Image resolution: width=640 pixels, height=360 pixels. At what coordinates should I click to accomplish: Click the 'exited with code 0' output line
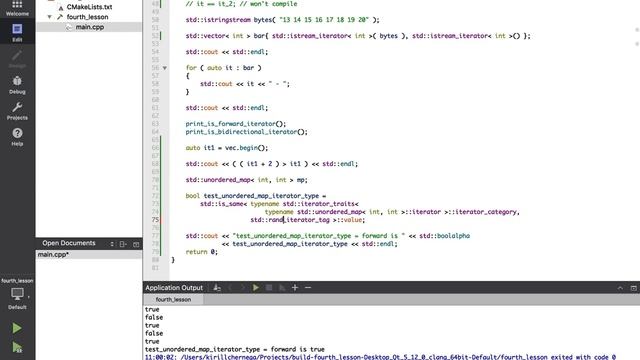(380, 357)
